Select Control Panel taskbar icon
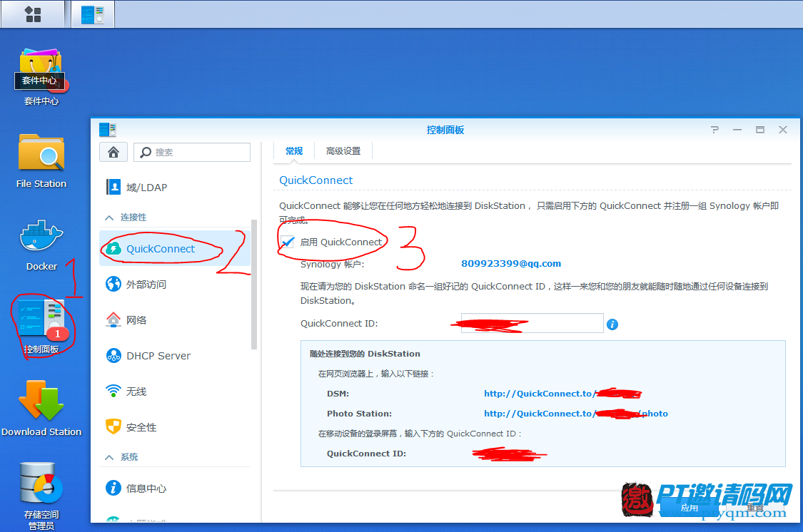 click(x=93, y=14)
